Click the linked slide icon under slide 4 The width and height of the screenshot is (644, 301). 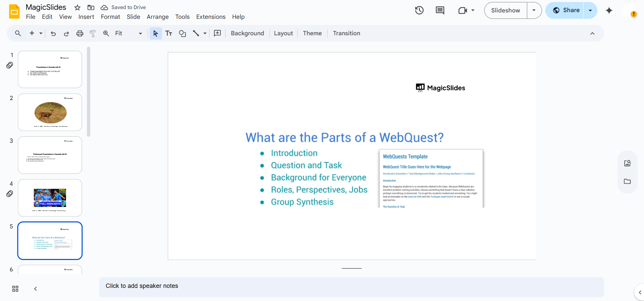(x=10, y=194)
